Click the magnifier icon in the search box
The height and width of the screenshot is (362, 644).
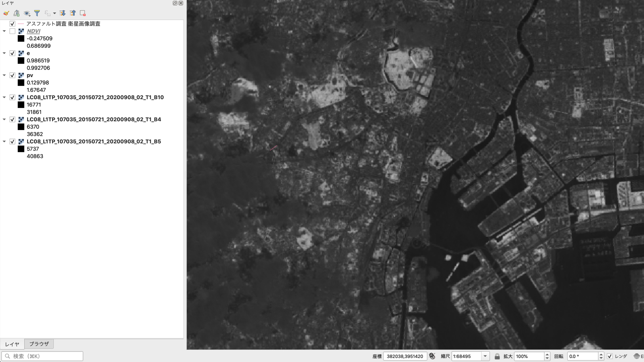[x=7, y=356]
